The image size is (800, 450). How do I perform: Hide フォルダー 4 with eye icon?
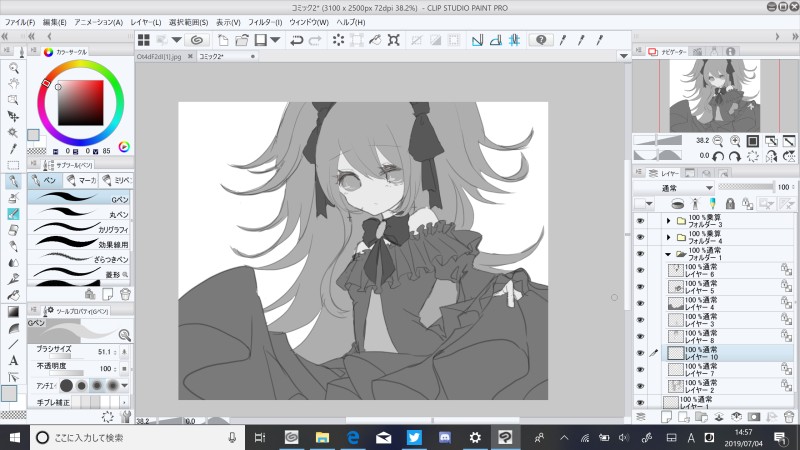[x=640, y=237]
